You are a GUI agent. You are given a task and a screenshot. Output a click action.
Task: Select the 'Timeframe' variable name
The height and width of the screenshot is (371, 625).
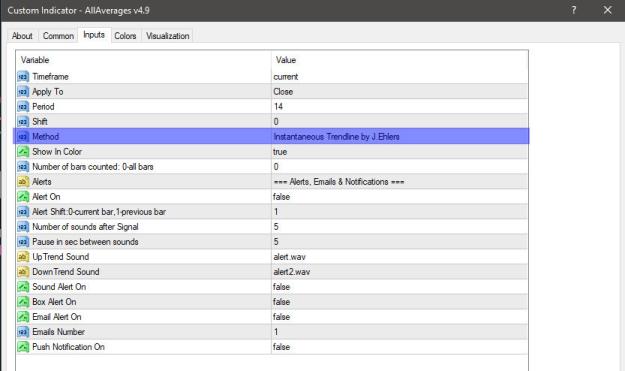[50, 77]
